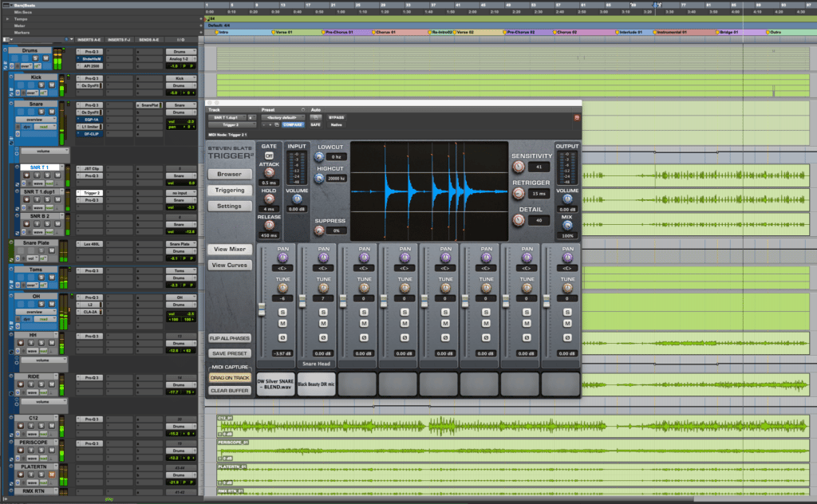Solo the Snare Head channel in Trigger mixer

[322, 311]
